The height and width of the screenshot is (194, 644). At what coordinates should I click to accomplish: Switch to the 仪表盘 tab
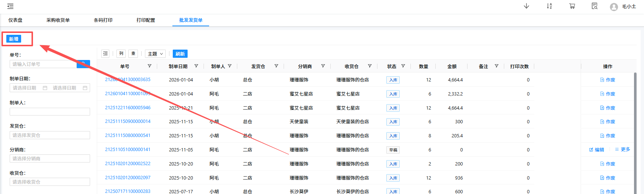pos(16,20)
